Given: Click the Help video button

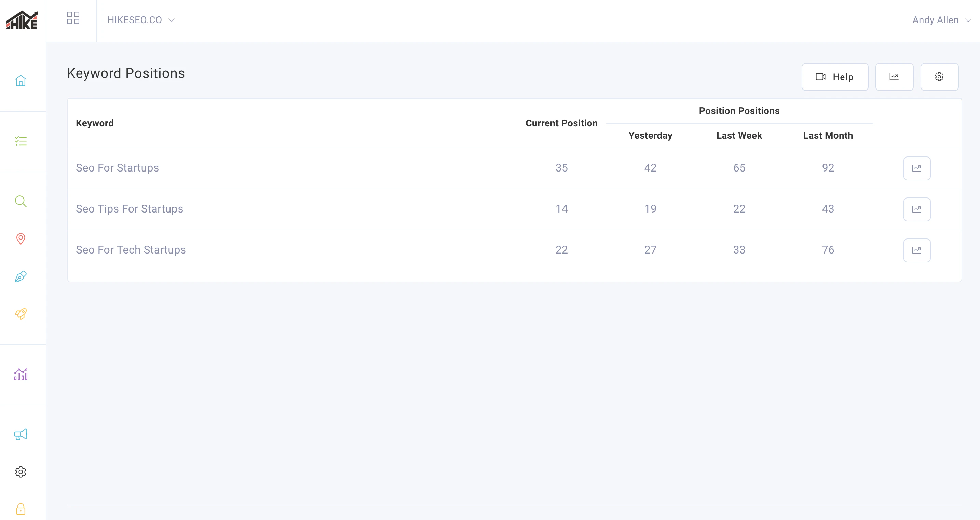Looking at the screenshot, I should [835, 77].
